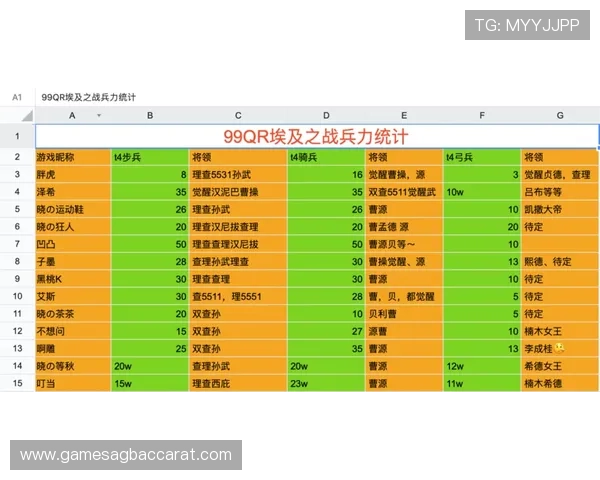This screenshot has width=600, height=480.
Task: Select column F header
Action: [482, 115]
